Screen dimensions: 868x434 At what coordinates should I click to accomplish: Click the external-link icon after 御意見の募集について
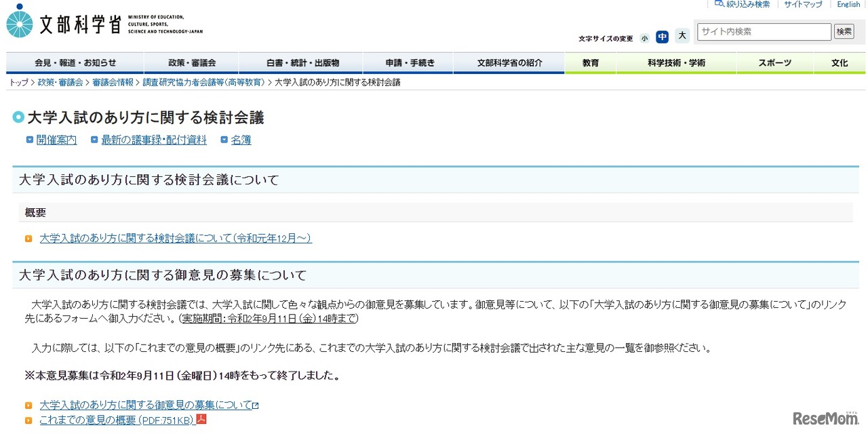coord(254,404)
